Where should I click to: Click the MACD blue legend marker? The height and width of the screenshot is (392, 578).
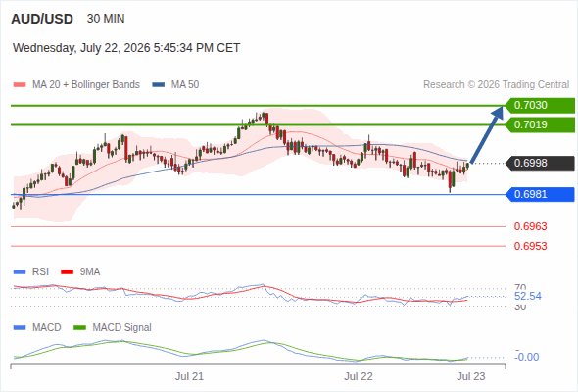coord(20,328)
